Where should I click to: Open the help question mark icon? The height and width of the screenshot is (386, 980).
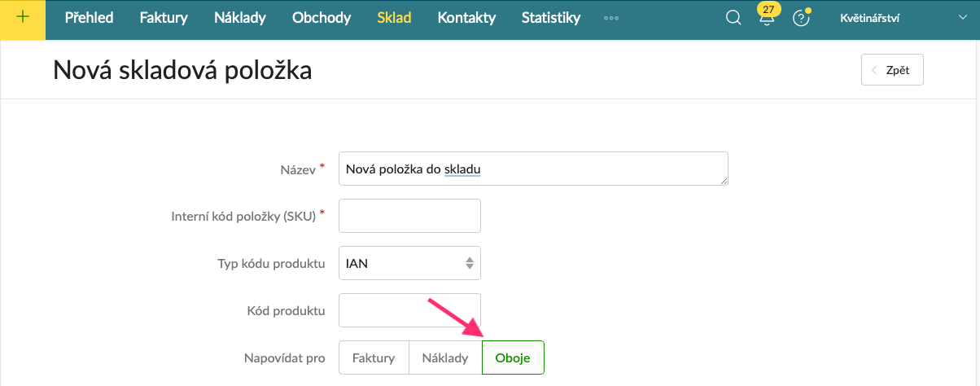(x=801, y=18)
